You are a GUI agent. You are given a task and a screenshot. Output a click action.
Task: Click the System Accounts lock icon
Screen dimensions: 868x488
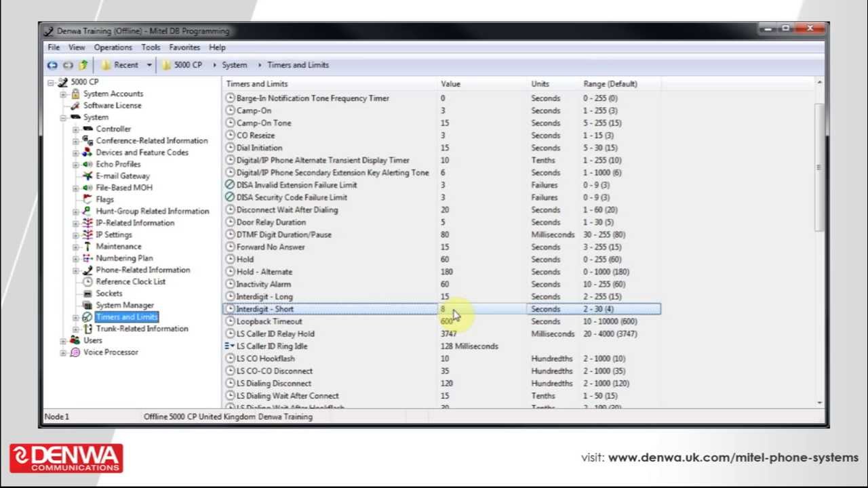(x=75, y=94)
